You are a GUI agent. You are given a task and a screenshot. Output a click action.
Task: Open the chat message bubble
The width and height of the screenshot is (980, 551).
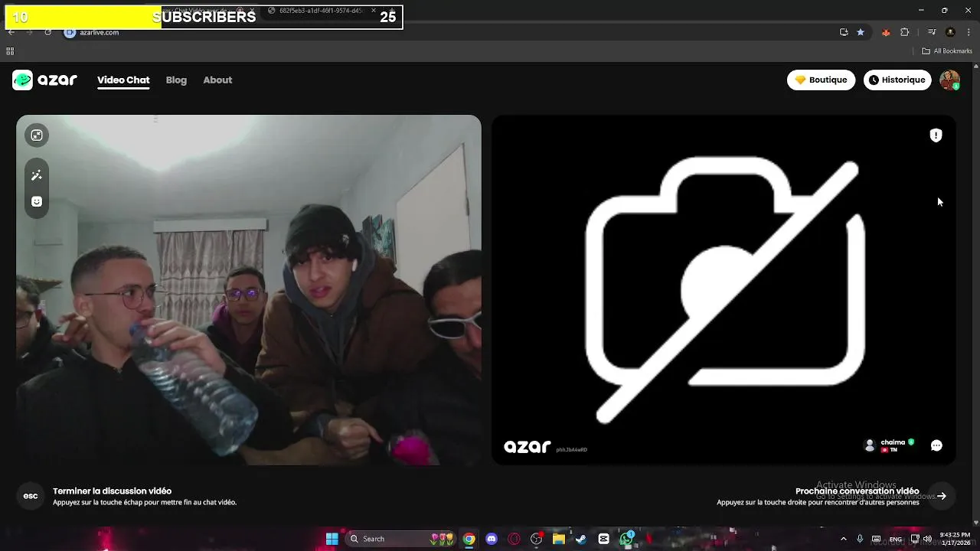(x=936, y=445)
